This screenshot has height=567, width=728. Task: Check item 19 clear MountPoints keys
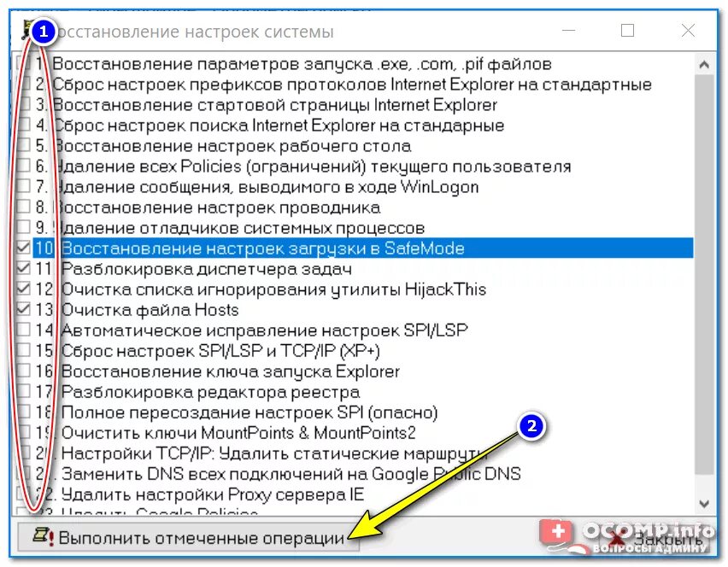click(x=23, y=432)
